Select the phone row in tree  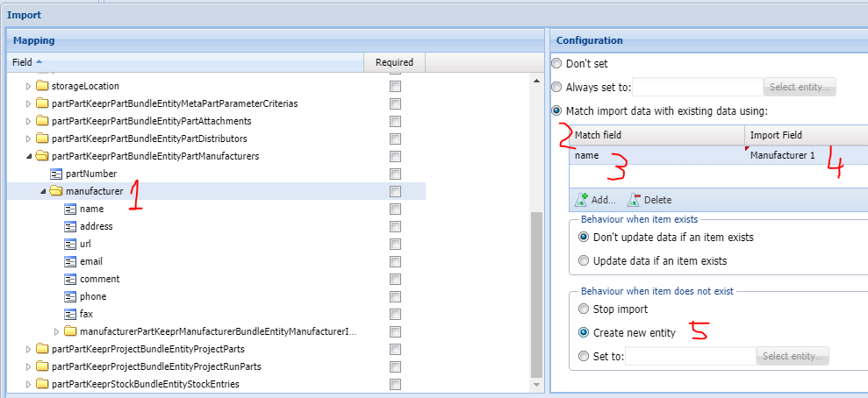tap(217, 297)
